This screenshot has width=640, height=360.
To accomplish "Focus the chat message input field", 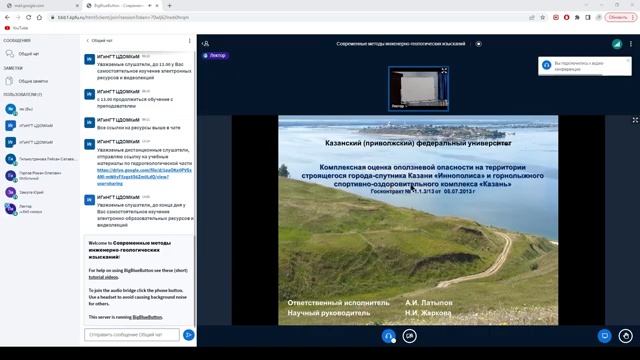I will point(132,335).
